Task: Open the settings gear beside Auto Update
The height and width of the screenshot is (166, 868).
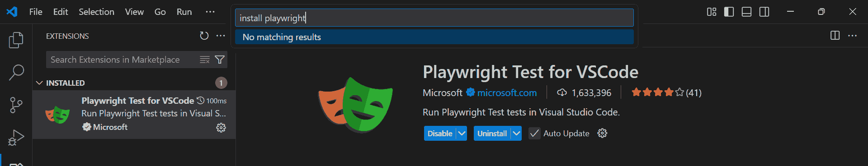Action: click(602, 133)
